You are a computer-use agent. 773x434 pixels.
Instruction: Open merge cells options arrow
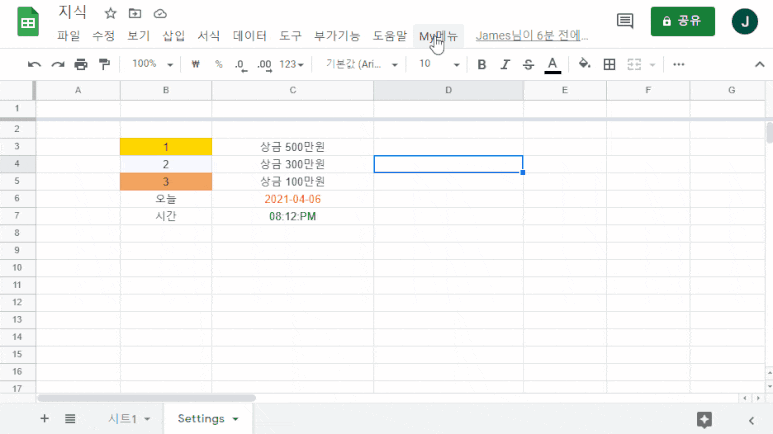(653, 65)
